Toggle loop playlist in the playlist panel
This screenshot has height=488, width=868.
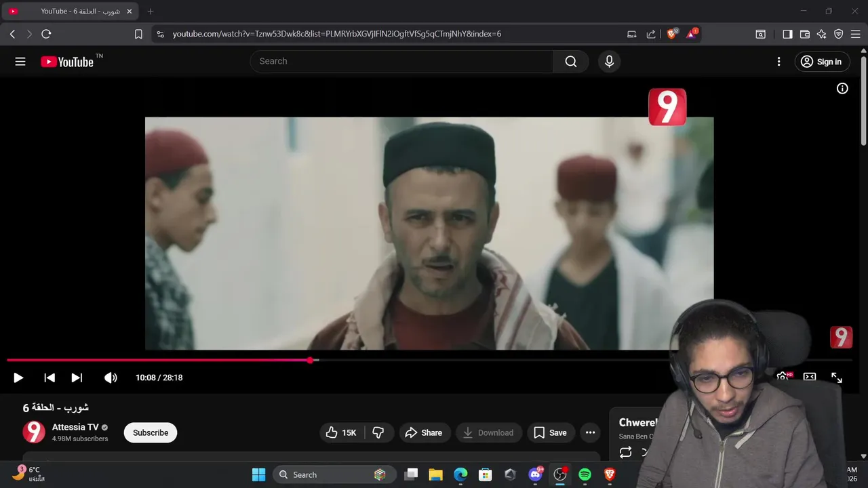pos(625,452)
